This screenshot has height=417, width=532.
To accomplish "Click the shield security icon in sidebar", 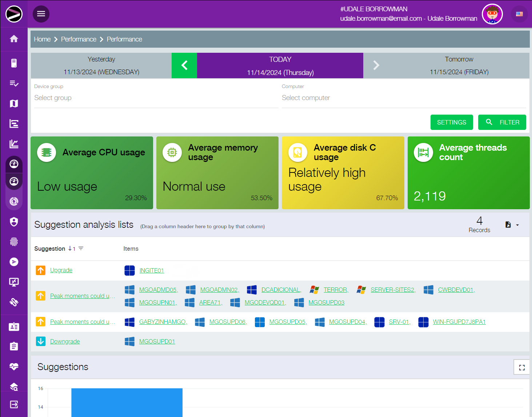I will [x=14, y=222].
